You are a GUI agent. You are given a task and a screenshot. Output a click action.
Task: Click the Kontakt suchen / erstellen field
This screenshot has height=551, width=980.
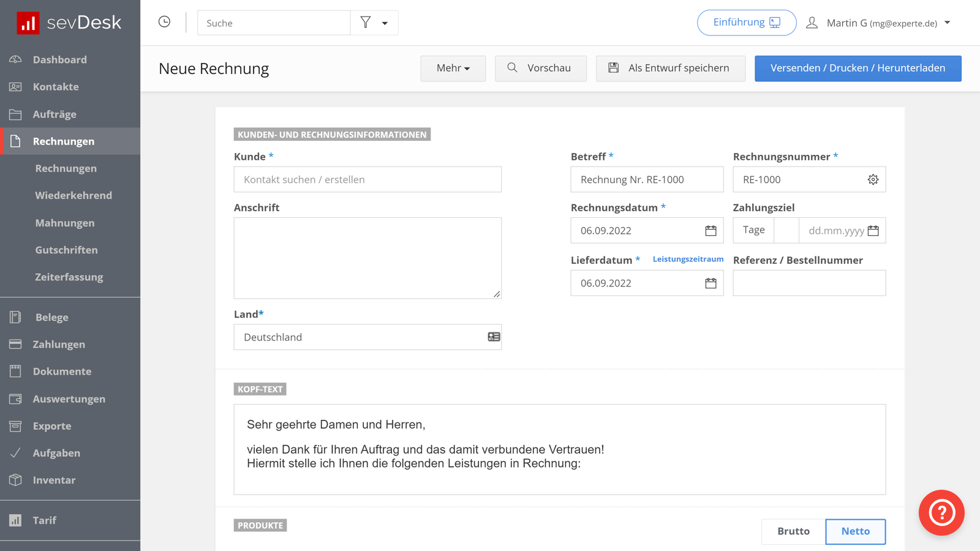[367, 179]
